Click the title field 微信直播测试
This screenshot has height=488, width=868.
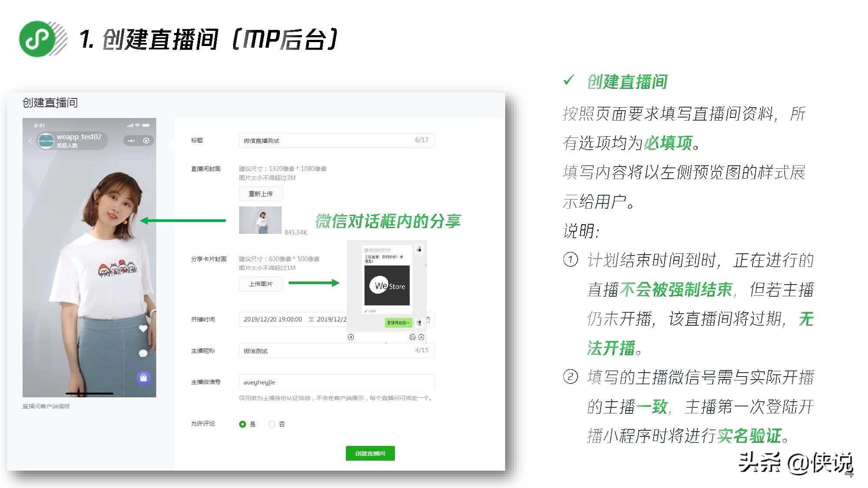[336, 141]
